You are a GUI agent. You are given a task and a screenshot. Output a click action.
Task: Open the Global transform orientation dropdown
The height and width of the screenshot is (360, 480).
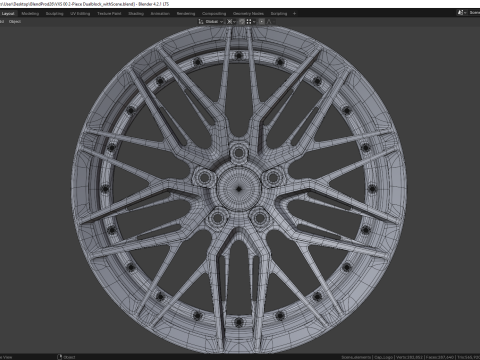tap(211, 22)
